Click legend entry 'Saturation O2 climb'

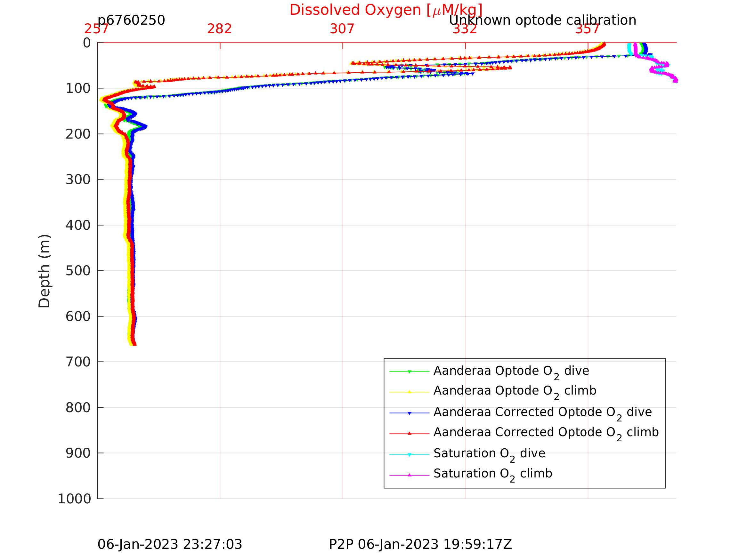point(493,475)
